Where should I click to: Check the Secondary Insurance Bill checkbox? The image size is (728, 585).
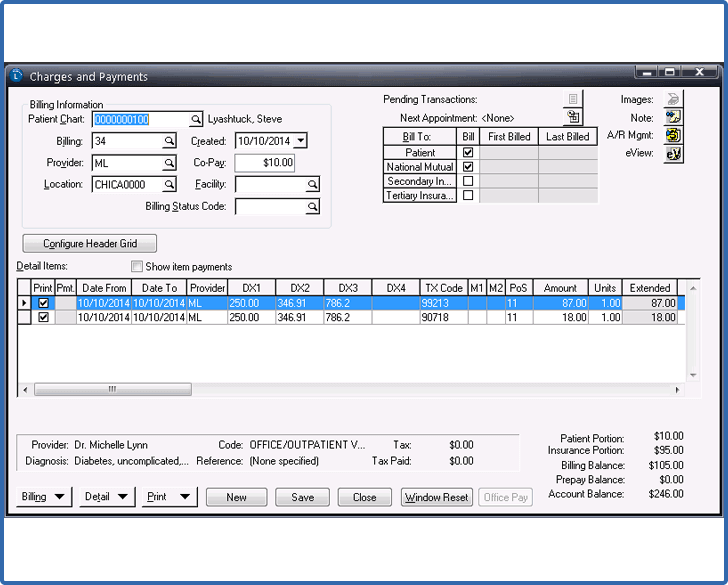468,182
